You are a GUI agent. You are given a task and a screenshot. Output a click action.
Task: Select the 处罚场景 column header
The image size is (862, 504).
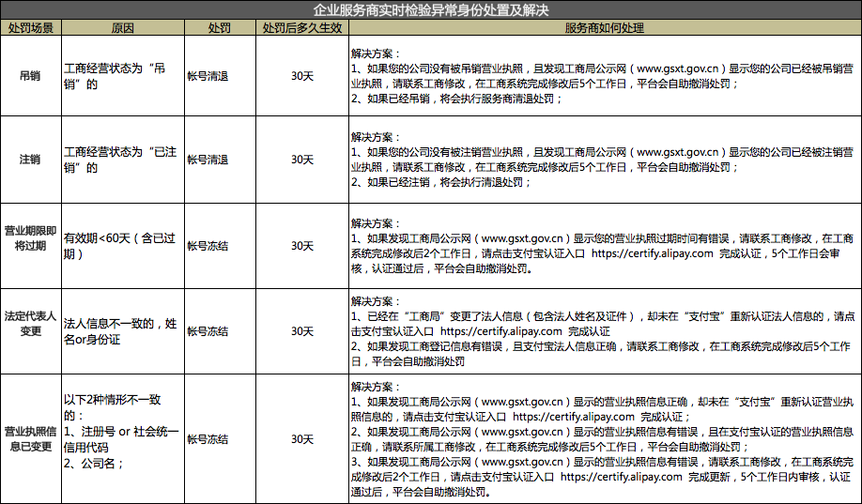(31, 27)
